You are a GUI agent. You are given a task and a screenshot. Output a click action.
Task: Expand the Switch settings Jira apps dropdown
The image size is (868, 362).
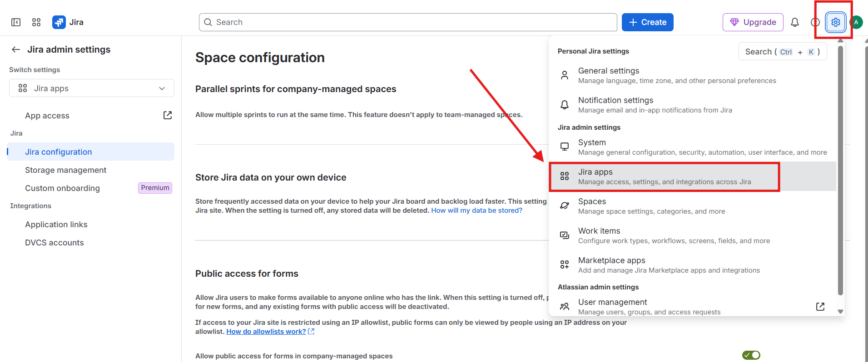[x=92, y=88]
